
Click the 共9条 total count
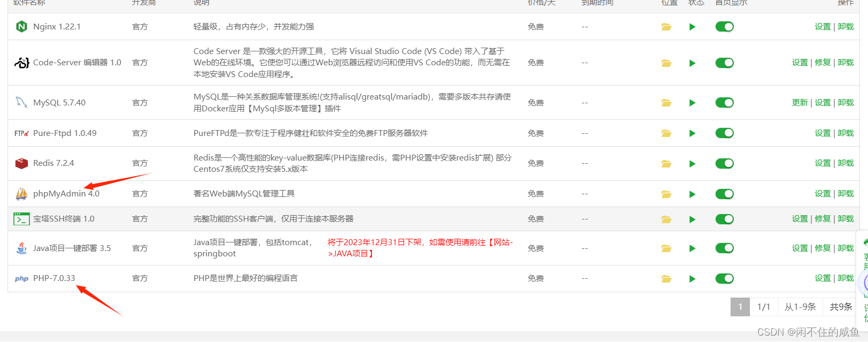click(x=841, y=307)
